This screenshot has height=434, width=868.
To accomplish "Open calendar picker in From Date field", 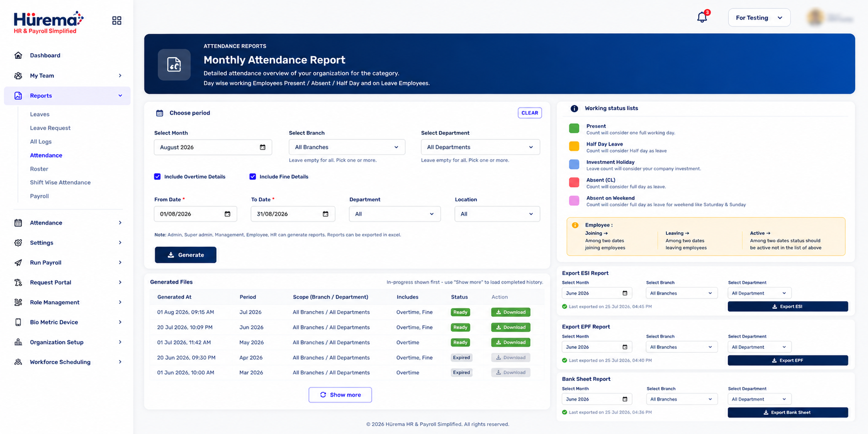I will coord(227,214).
